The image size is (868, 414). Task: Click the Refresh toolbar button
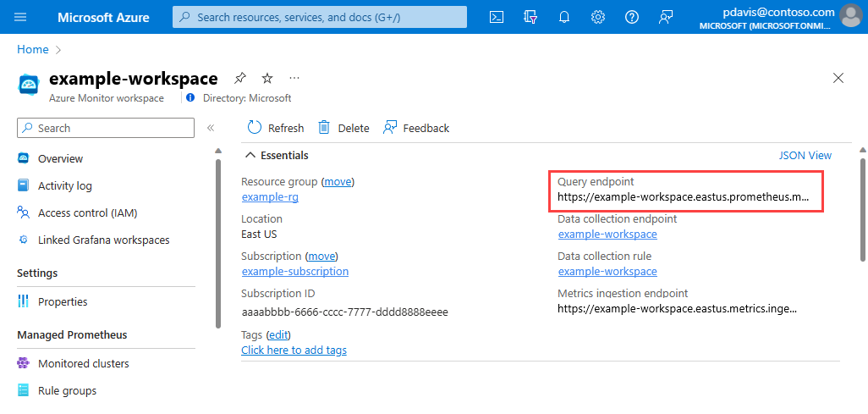click(276, 128)
